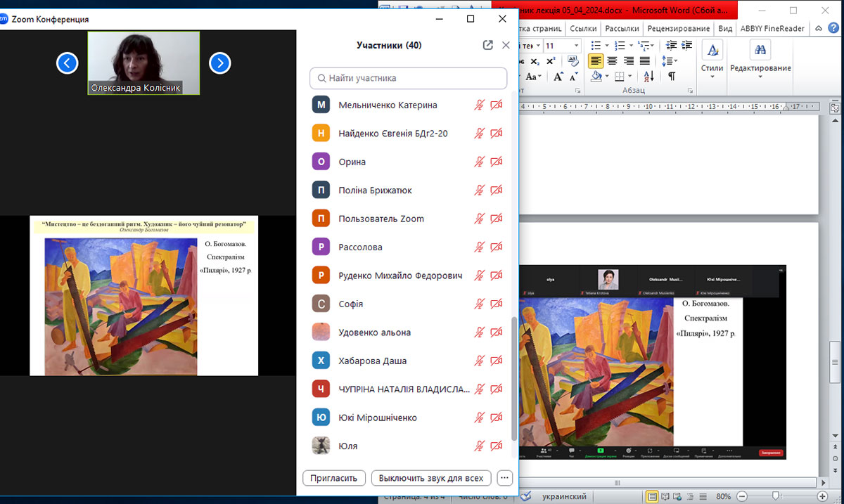Select participant Удовенко альона

tap(409, 332)
